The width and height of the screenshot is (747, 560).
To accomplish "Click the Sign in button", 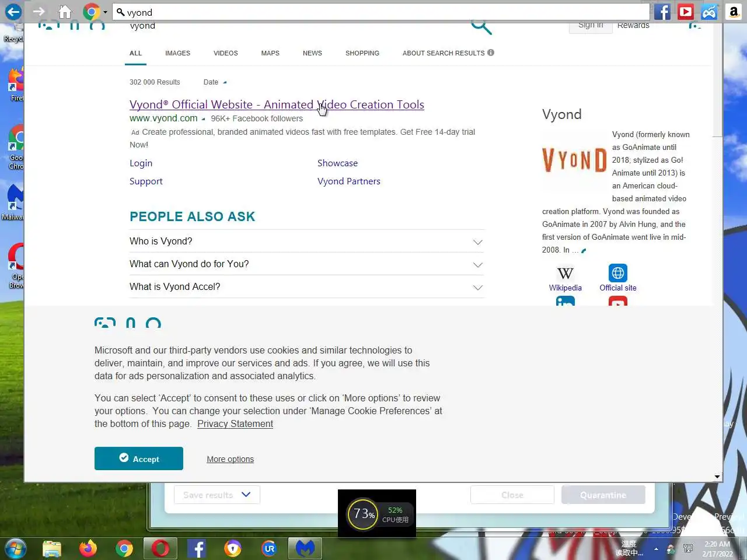I will tap(591, 26).
